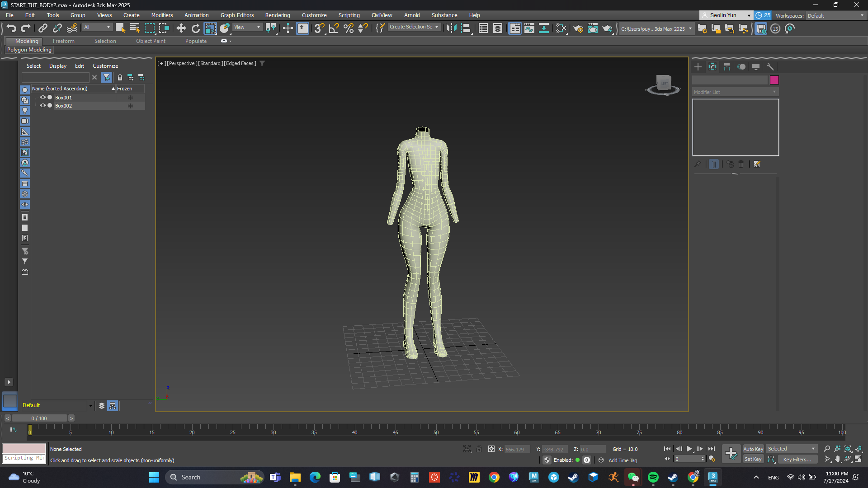This screenshot has height=488, width=868.
Task: Toggle frozen state of Box002
Action: (x=130, y=106)
